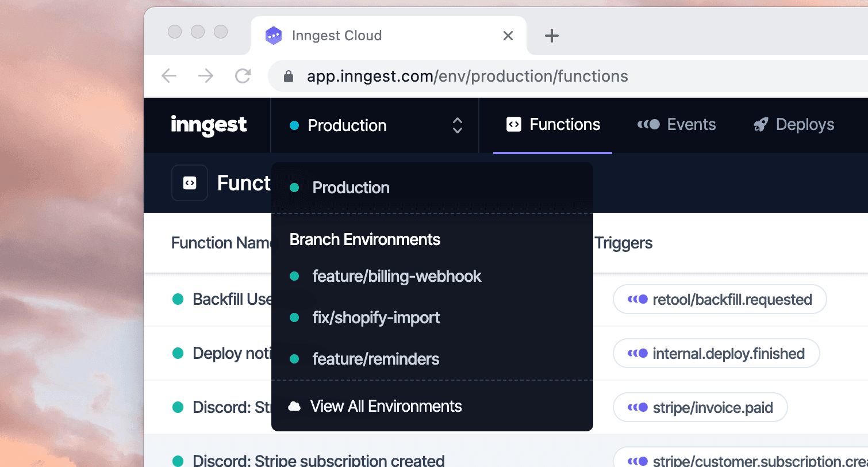The height and width of the screenshot is (467, 868).
Task: Click the padlock icon in the address bar
Action: click(288, 75)
